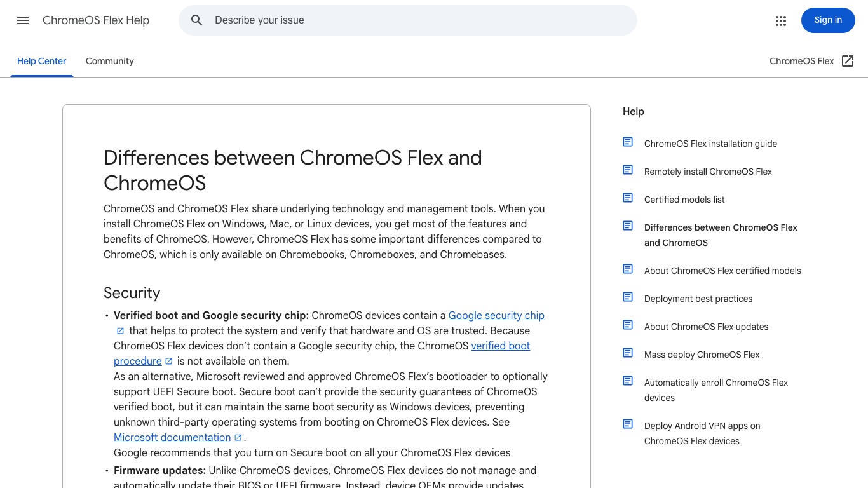Viewport: 868px width, 488px height.
Task: Switch to the Community tab
Action: (110, 61)
